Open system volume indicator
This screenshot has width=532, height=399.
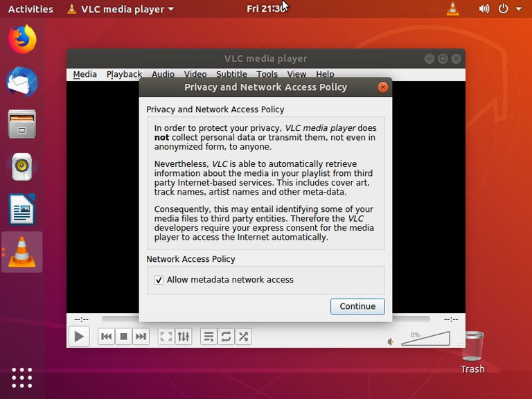[x=484, y=9]
